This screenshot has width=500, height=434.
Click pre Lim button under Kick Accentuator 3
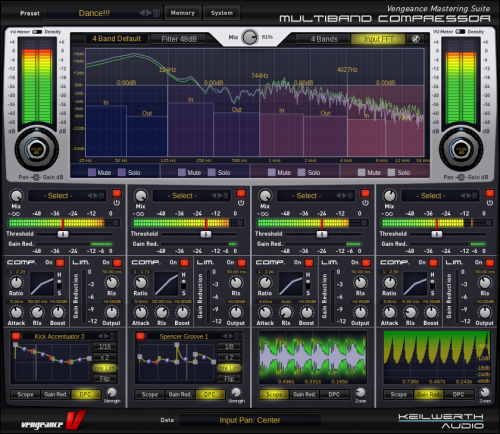105,368
